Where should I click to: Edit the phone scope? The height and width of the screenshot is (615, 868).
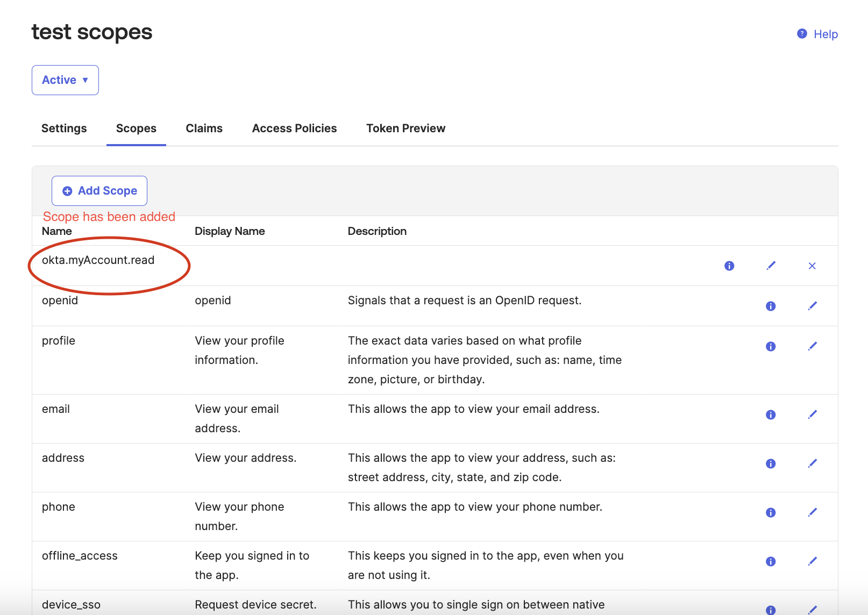pos(812,512)
